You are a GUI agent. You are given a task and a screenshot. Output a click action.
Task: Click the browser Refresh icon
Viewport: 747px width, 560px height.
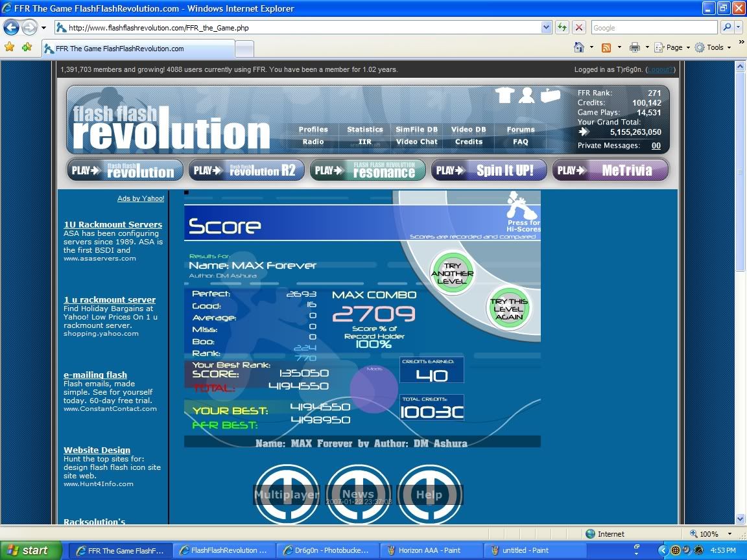pyautogui.click(x=562, y=27)
